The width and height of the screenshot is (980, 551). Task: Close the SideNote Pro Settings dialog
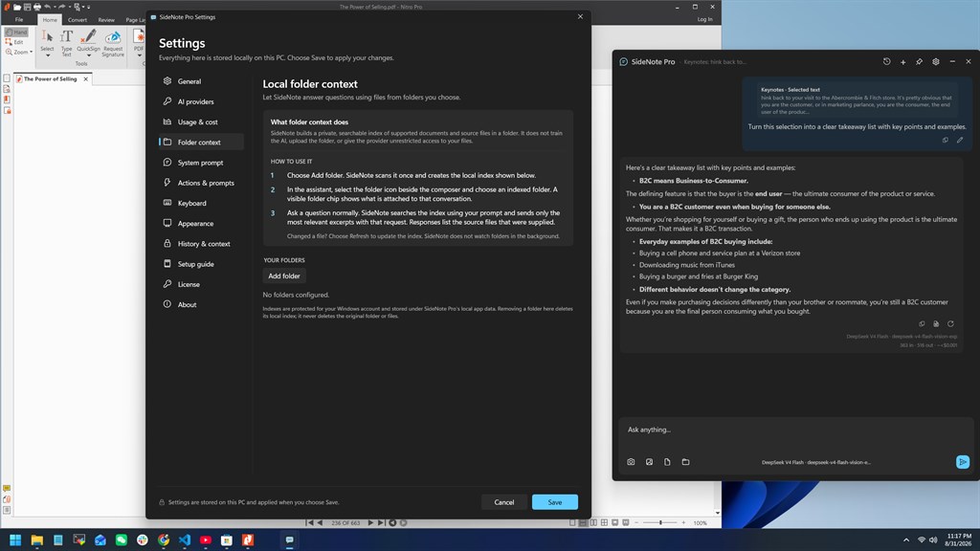click(580, 17)
